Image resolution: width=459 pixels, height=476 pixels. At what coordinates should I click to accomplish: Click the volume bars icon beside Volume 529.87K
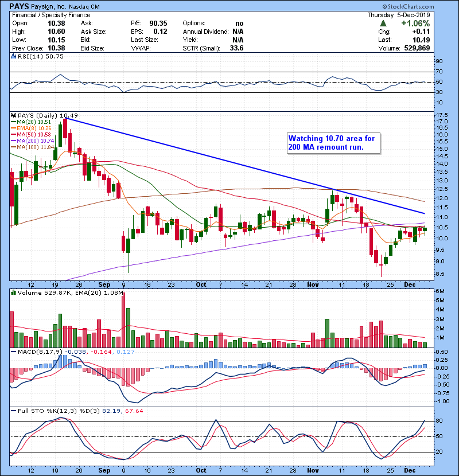(13, 292)
